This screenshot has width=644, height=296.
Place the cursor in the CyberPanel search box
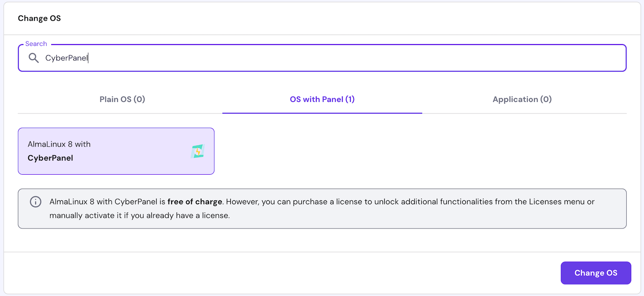pyautogui.click(x=176, y=58)
